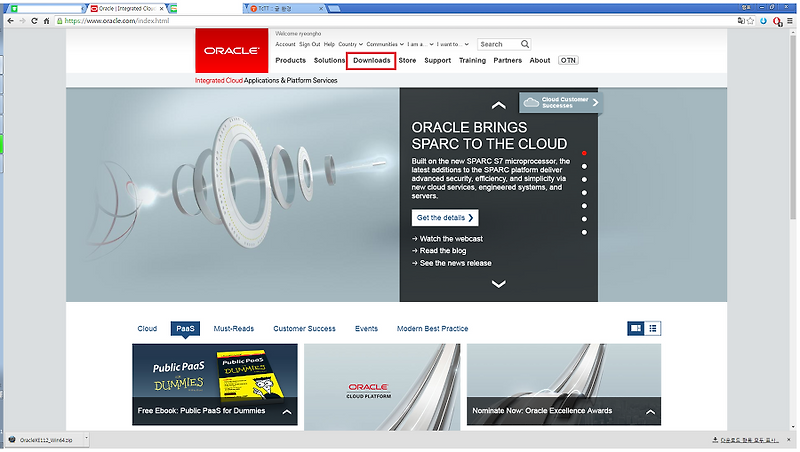Click the search magnifier icon
This screenshot has width=800, height=452.
click(524, 44)
